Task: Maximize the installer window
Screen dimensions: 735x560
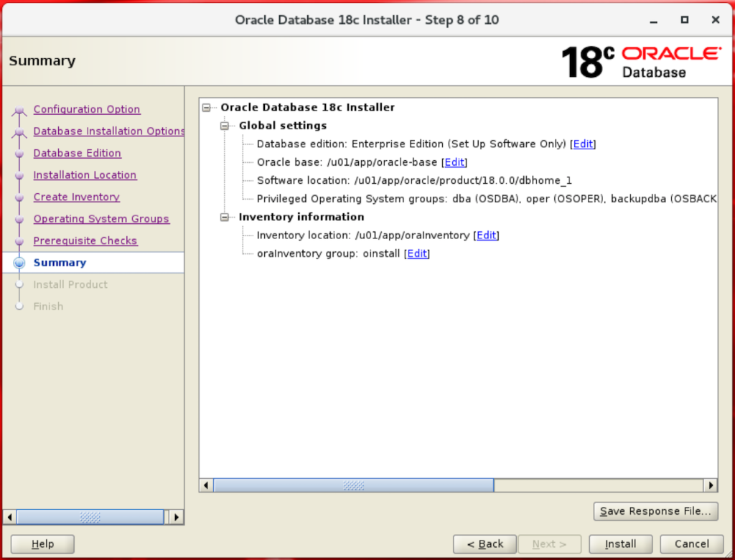Action: (x=684, y=19)
